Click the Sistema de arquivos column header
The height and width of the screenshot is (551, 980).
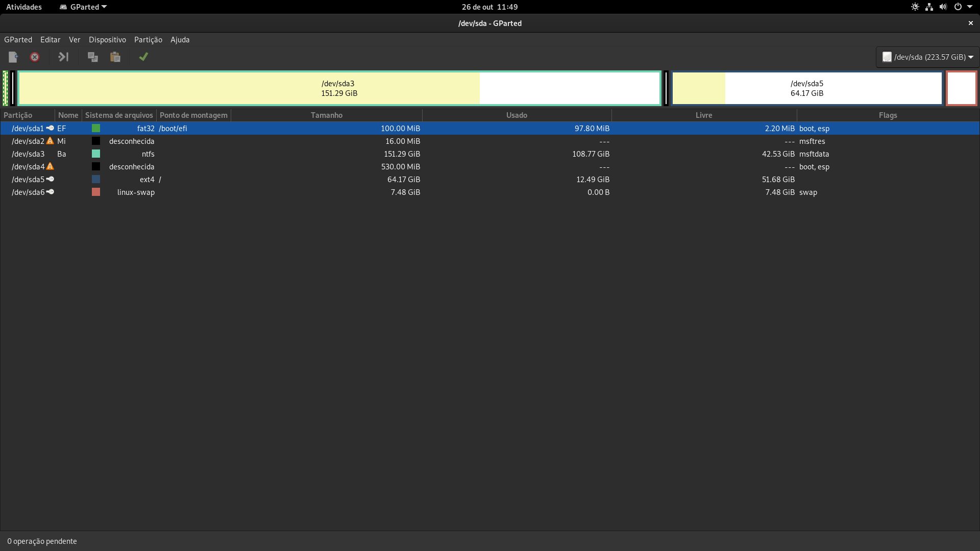119,115
